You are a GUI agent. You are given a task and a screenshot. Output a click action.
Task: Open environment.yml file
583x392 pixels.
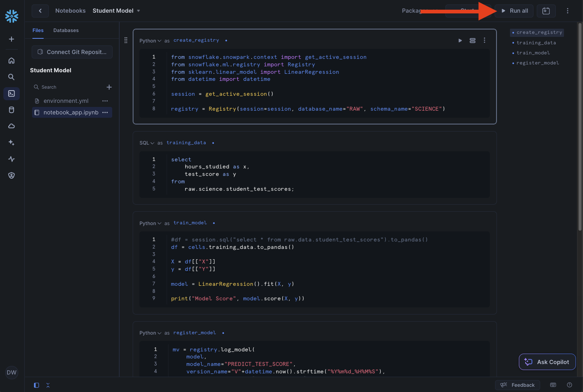(66, 101)
